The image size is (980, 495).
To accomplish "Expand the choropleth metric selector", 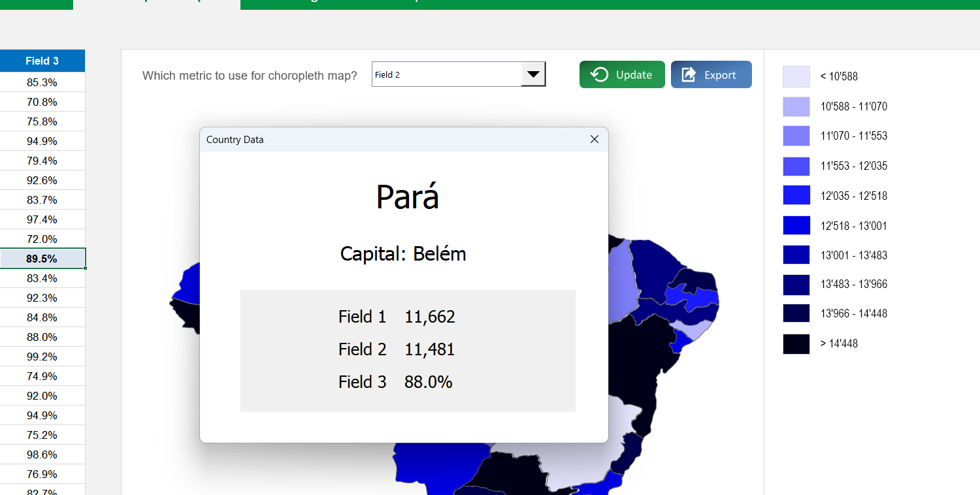I will coord(457,74).
